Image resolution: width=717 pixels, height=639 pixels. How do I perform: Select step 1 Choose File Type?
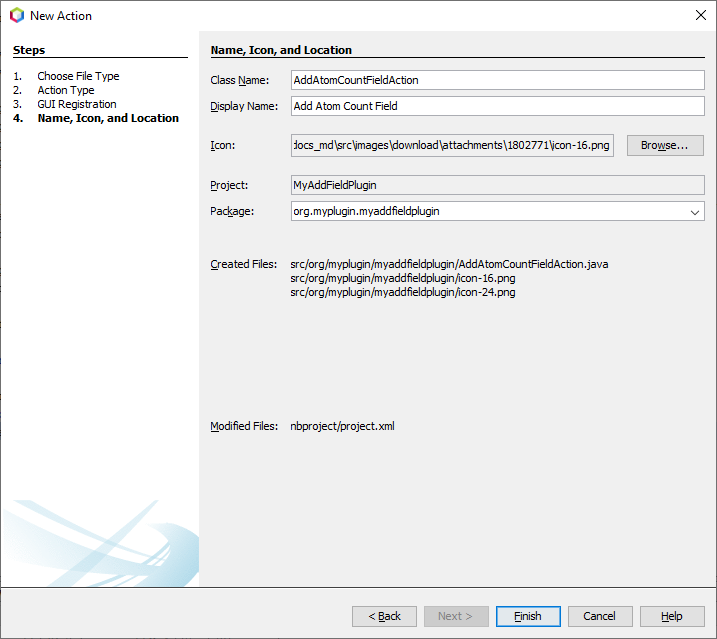(x=78, y=76)
